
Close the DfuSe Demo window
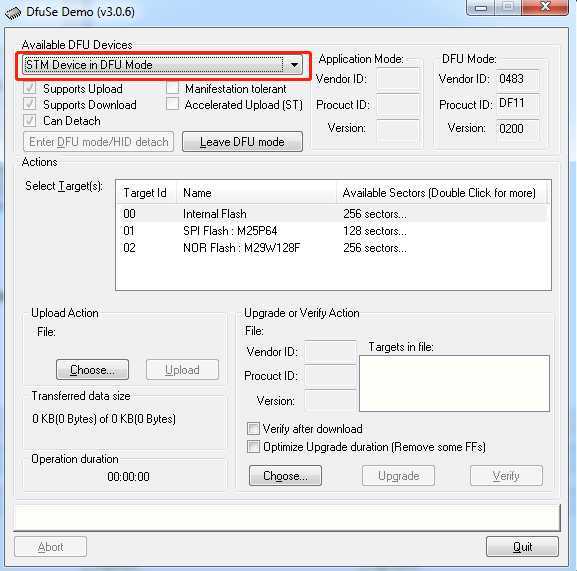545,7
